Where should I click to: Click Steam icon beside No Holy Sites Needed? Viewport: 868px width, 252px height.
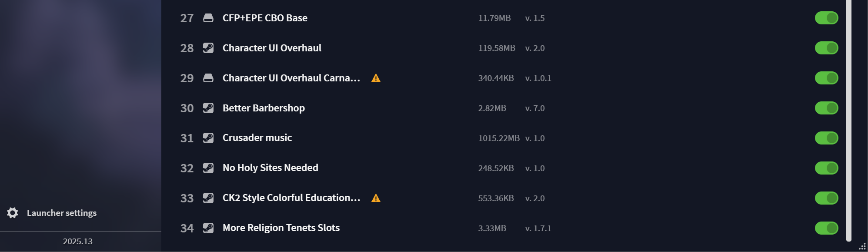[208, 168]
